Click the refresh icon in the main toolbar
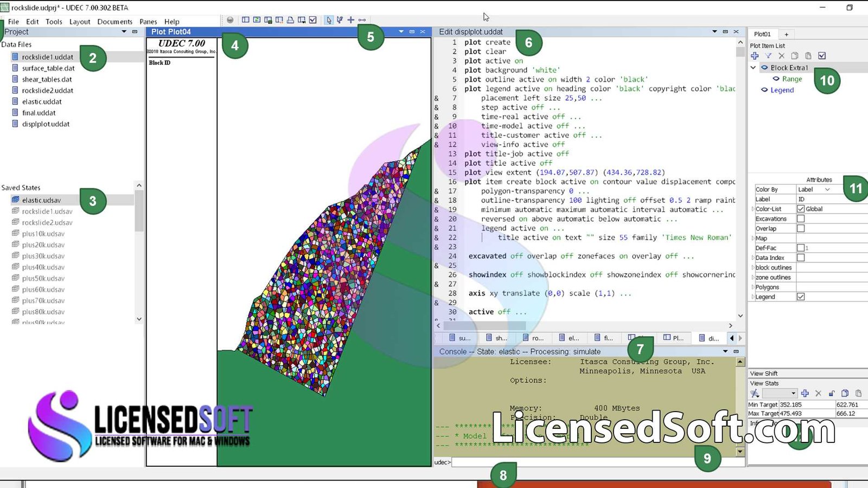The width and height of the screenshot is (868, 488). point(257,20)
